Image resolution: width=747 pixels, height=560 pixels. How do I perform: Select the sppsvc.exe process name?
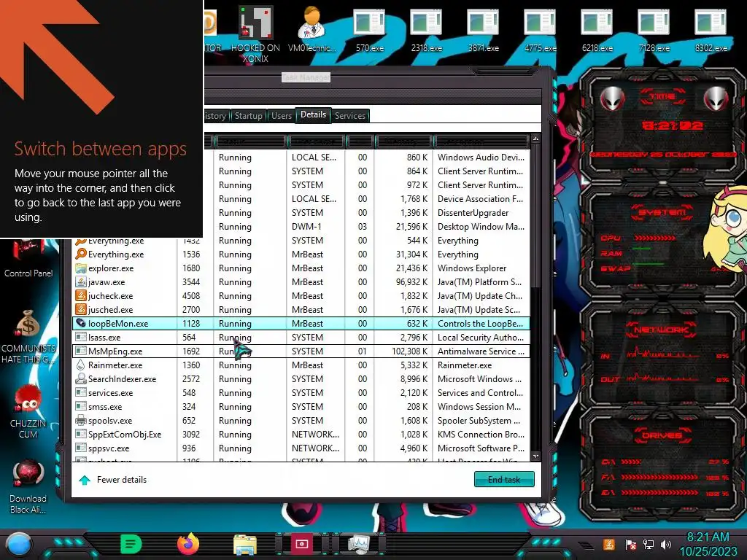108,448
